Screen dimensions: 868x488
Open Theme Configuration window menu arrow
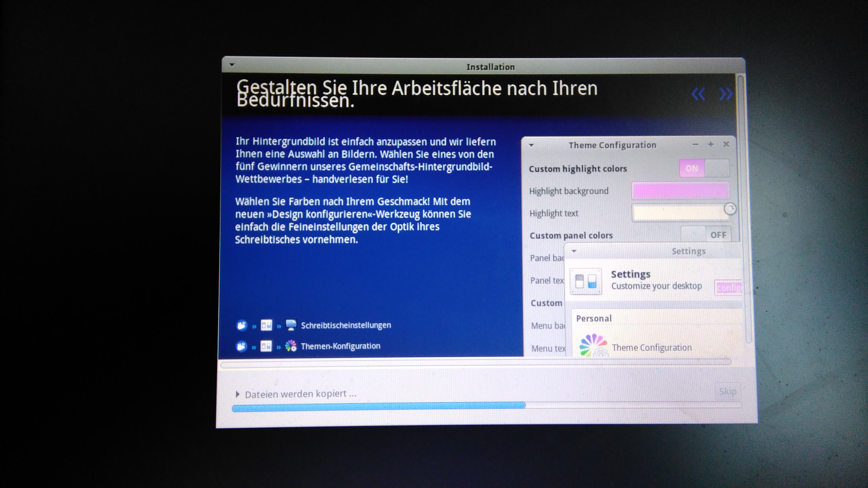pyautogui.click(x=531, y=145)
